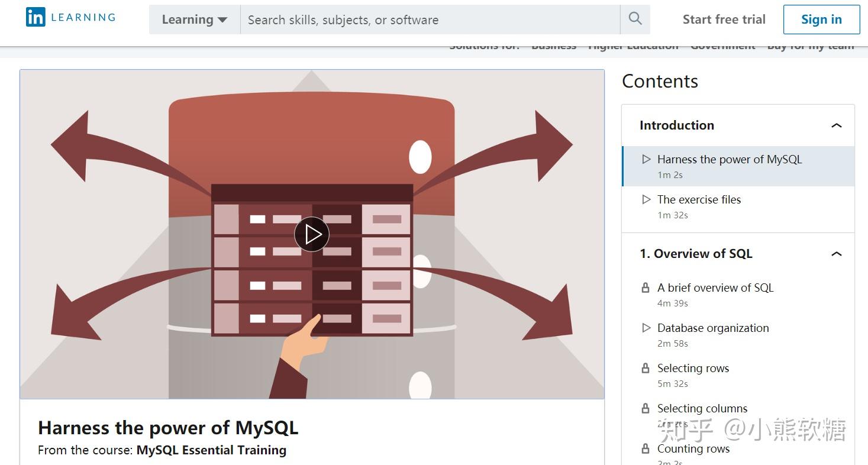Select Business in the navigation bar
This screenshot has height=465, width=868.
(x=553, y=44)
